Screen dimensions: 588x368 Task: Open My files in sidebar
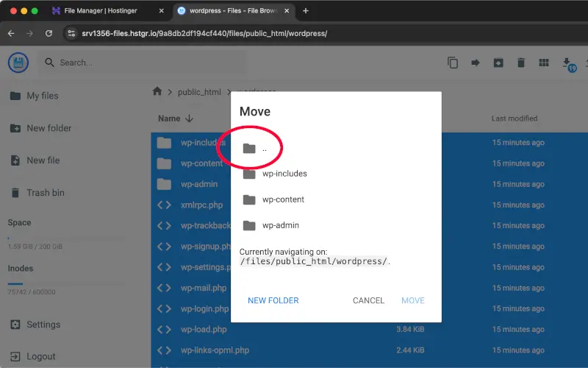[x=34, y=96]
